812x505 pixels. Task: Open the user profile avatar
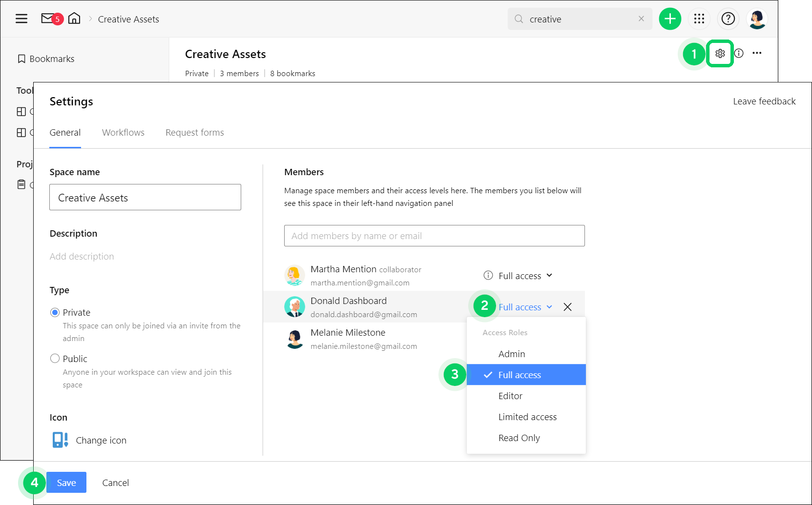pyautogui.click(x=757, y=19)
